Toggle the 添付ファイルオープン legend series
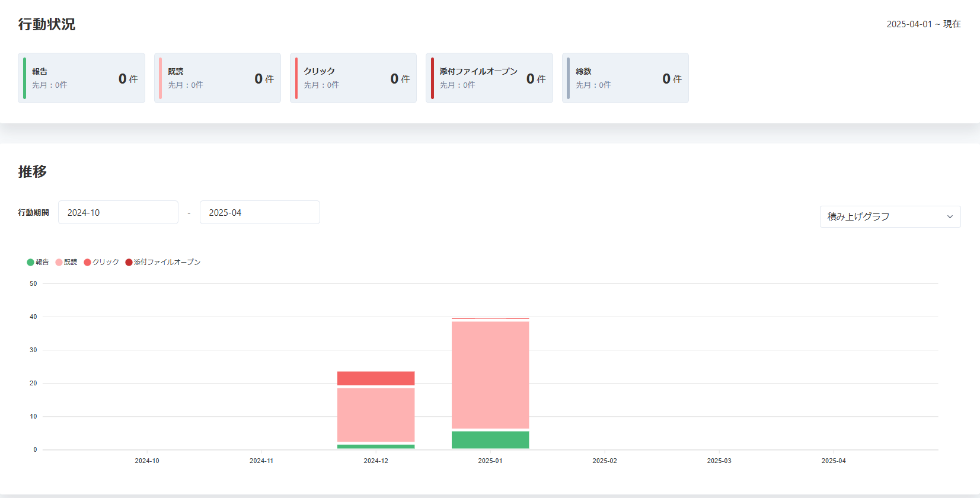The width and height of the screenshot is (980, 498). pos(163,262)
